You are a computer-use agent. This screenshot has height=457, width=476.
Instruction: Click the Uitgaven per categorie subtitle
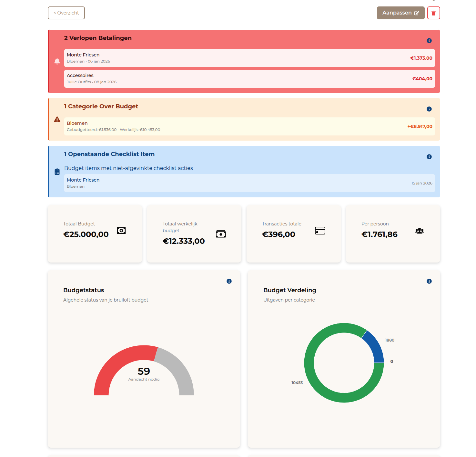click(289, 300)
